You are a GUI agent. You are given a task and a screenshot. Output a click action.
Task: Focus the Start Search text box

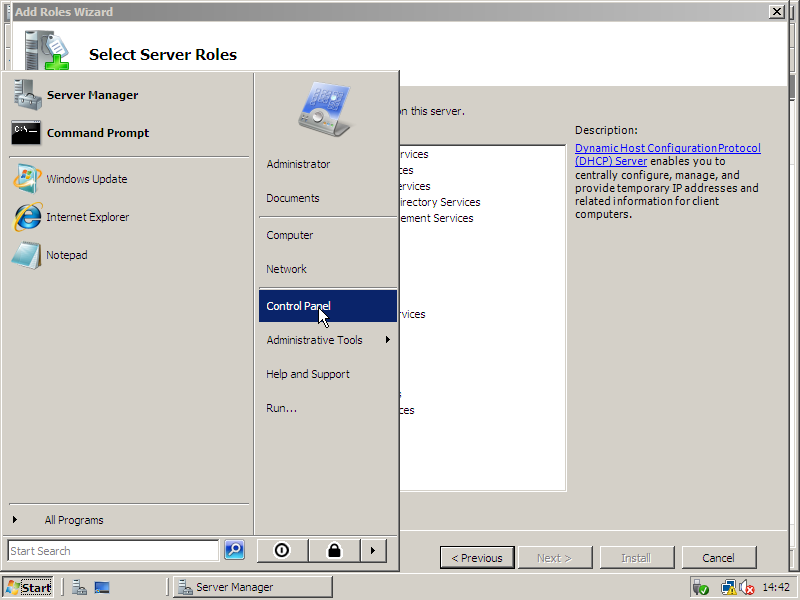click(112, 551)
